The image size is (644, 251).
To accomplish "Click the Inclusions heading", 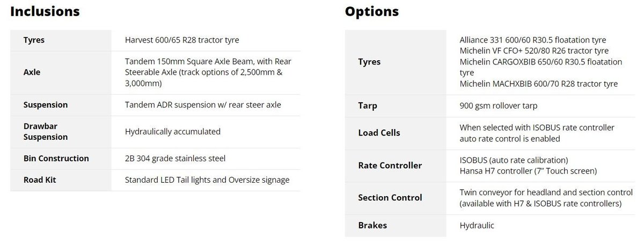I will click(45, 11).
